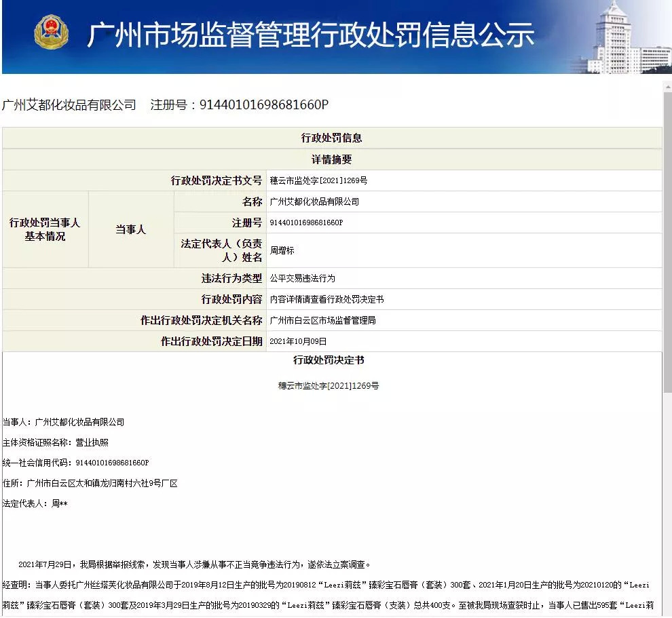Click the name value 广州艾都化妆品有限公司 in the table
Screen dimensions: 672x618
click(314, 201)
